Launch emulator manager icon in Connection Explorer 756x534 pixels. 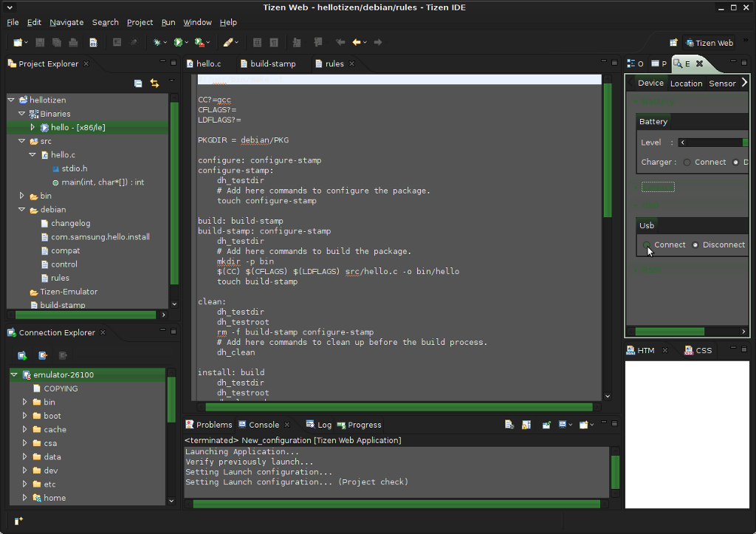(23, 355)
